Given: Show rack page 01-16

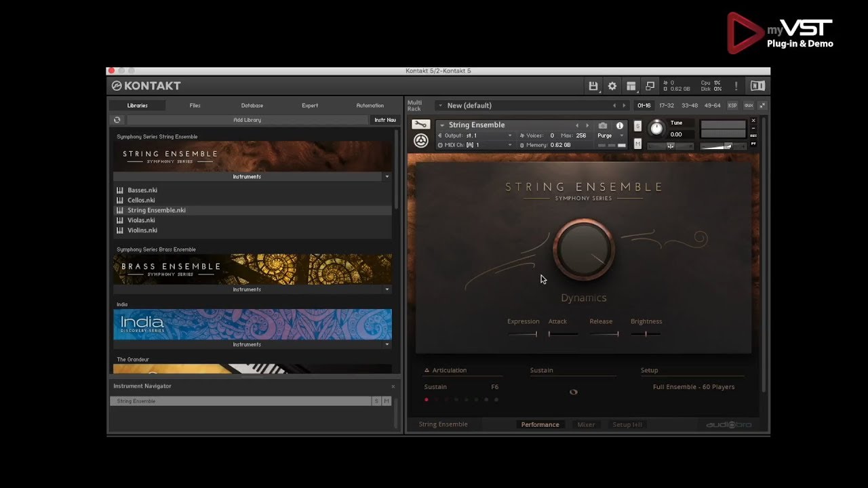Looking at the screenshot, I should click(644, 106).
